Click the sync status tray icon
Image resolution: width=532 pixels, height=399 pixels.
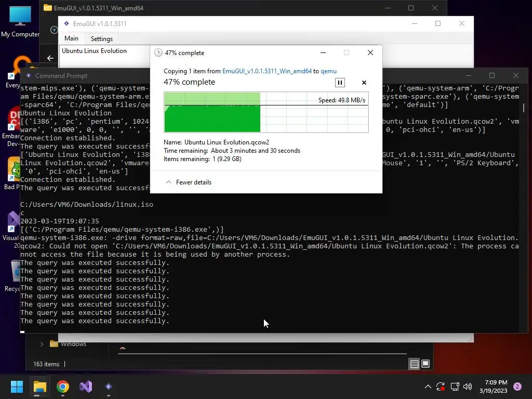pyautogui.click(x=441, y=387)
